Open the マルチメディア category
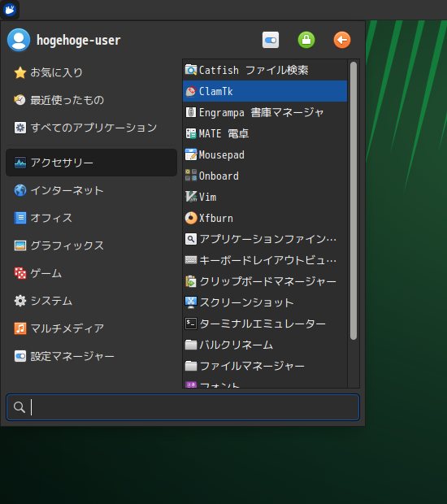 coord(91,328)
